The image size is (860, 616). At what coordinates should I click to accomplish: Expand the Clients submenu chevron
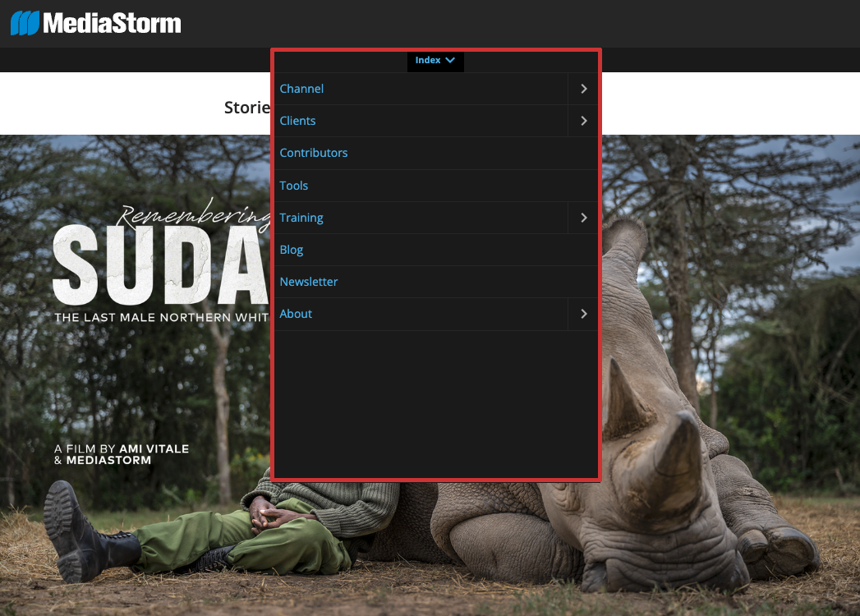tap(583, 121)
